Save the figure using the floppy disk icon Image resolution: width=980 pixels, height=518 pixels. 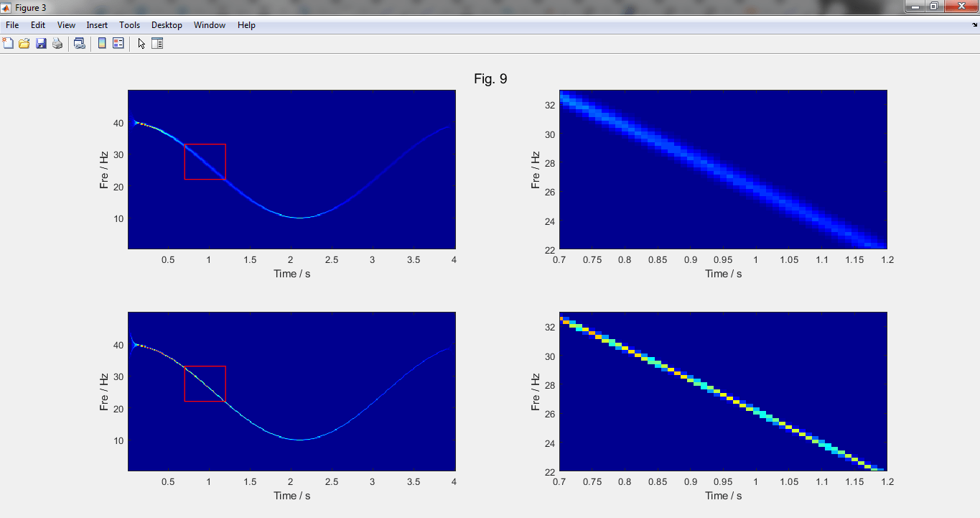[41, 44]
